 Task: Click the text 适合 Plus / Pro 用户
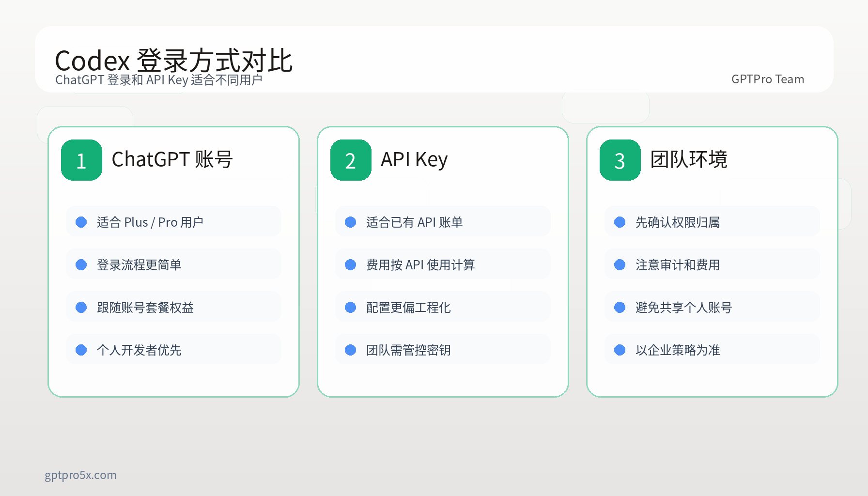(x=150, y=222)
